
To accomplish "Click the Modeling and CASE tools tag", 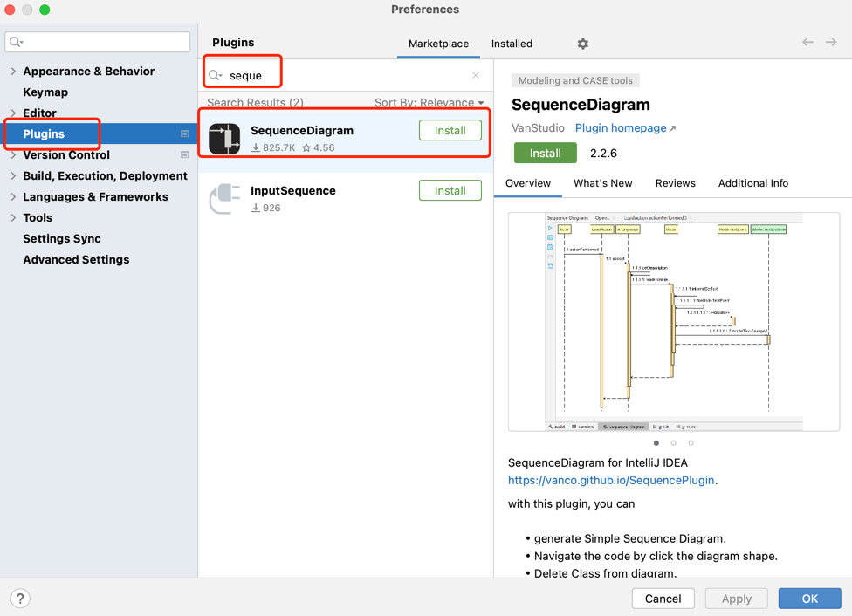I will (x=575, y=80).
